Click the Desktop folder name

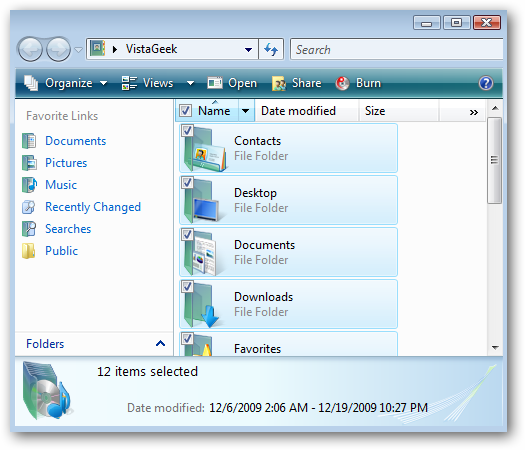255,193
